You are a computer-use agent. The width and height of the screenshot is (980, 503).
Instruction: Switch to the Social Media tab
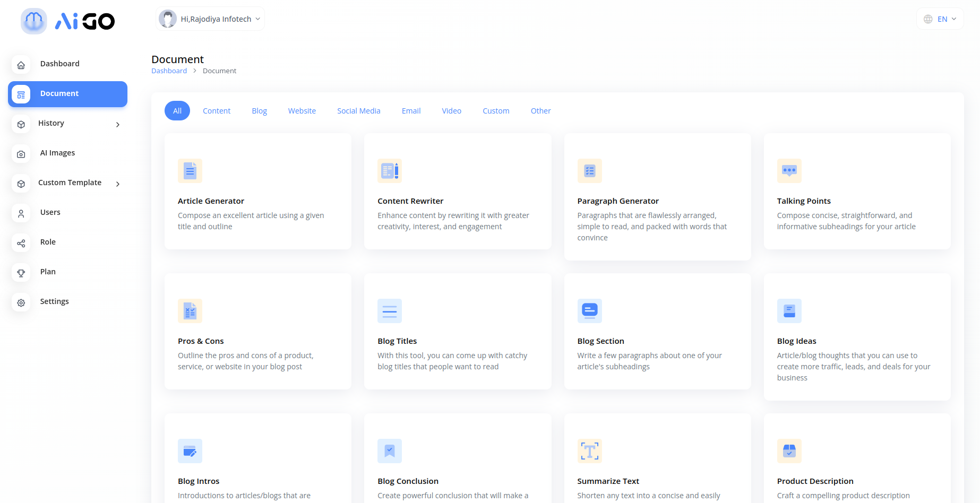[358, 111]
